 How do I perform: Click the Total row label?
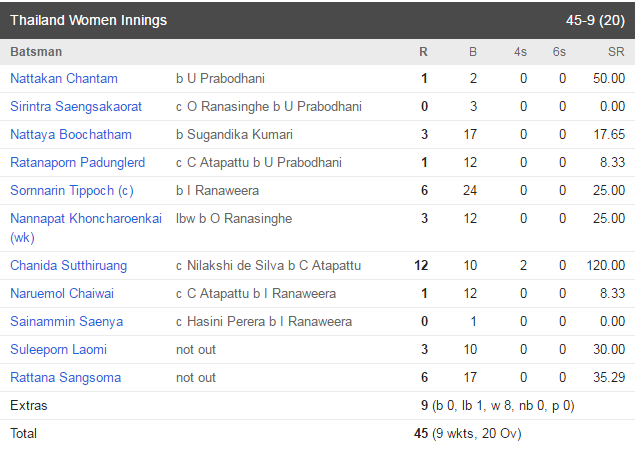pos(24,433)
